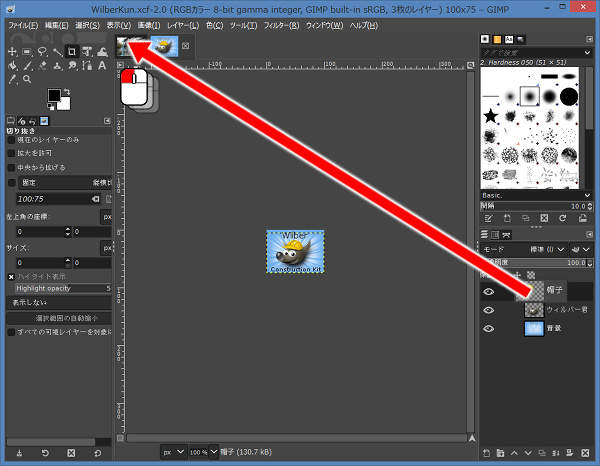Image resolution: width=600 pixels, height=466 pixels.
Task: Select the Text tool (A icon)
Action: pos(103,68)
